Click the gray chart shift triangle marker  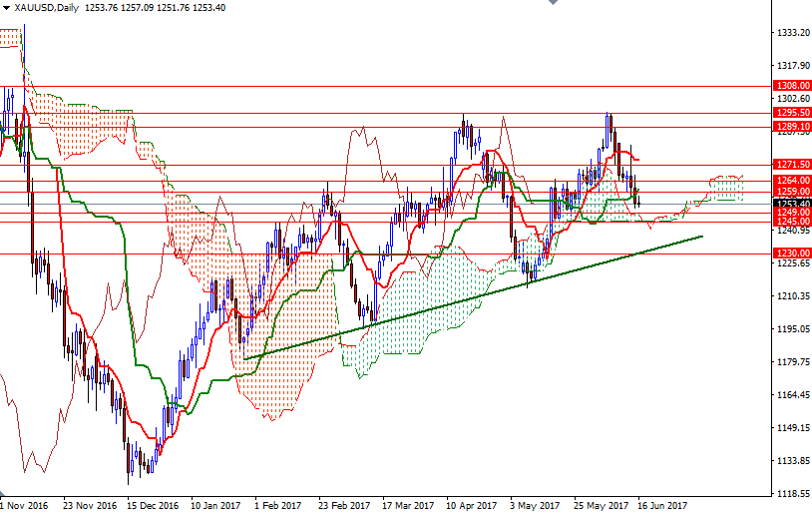[549, 5]
